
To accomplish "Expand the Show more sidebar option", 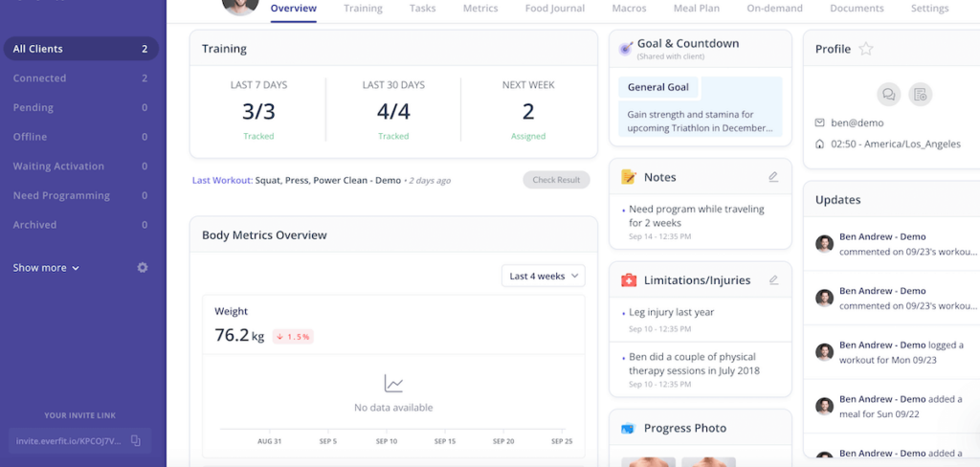I will click(46, 268).
